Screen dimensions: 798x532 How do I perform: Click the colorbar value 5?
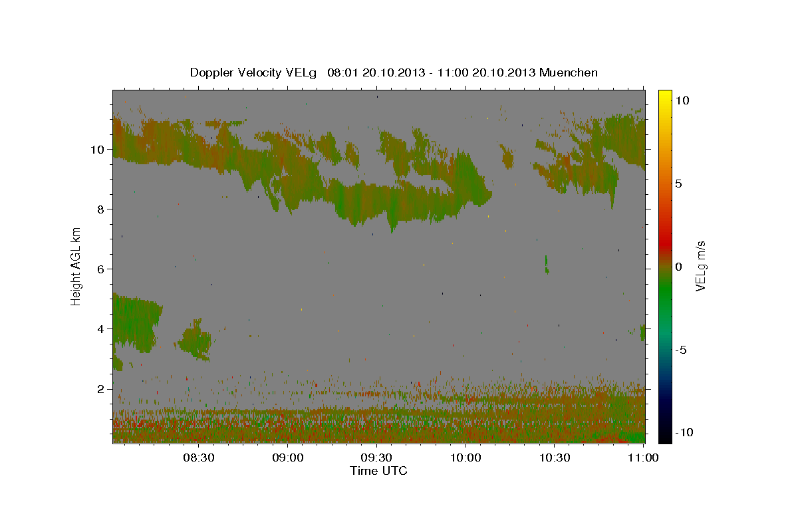pos(678,184)
